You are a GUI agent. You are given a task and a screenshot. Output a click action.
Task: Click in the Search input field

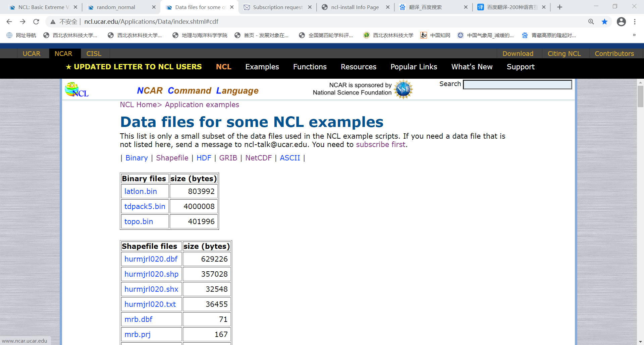click(x=517, y=84)
